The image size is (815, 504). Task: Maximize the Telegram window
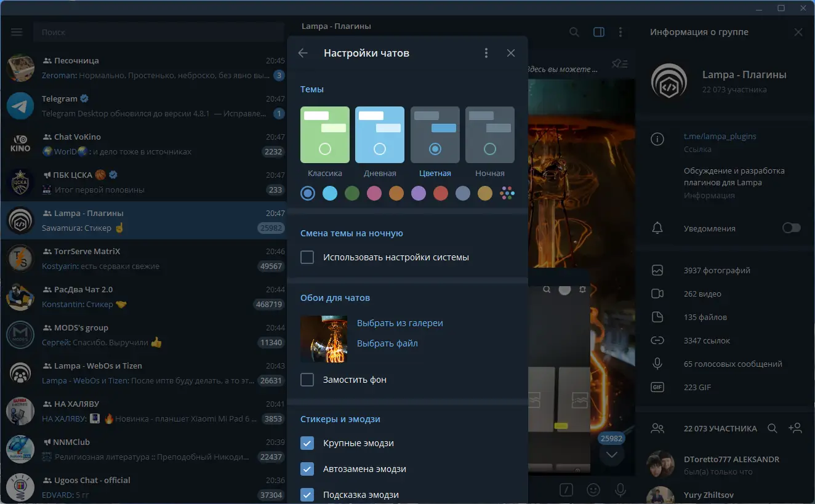781,8
